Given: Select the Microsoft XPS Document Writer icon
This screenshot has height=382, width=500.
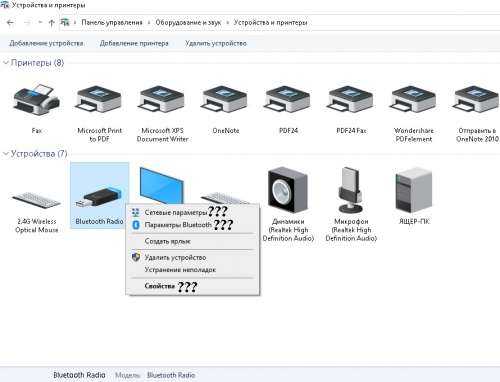Looking at the screenshot, I should coord(162,100).
